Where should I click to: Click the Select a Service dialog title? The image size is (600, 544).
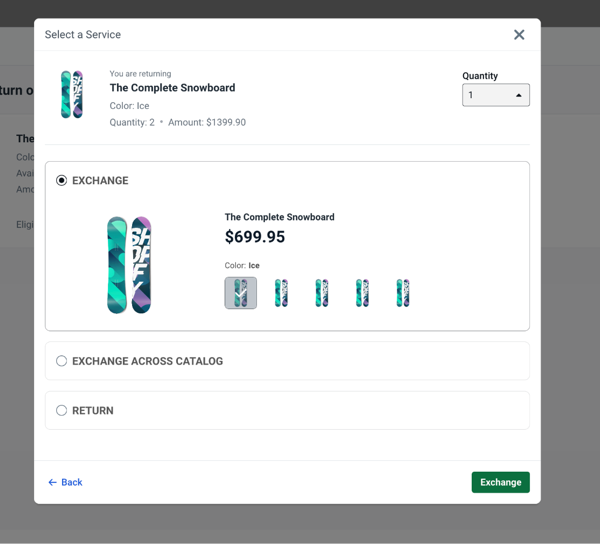tap(83, 35)
